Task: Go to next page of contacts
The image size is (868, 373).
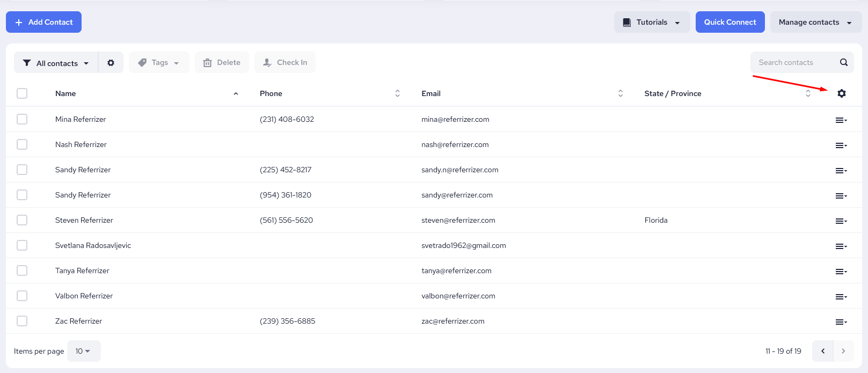Action: (x=843, y=351)
